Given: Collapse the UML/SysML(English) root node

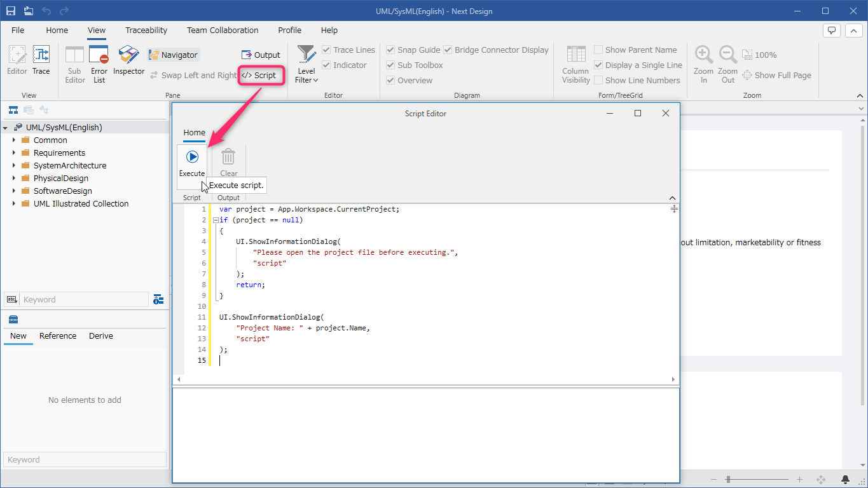Looking at the screenshot, I should click(x=6, y=128).
